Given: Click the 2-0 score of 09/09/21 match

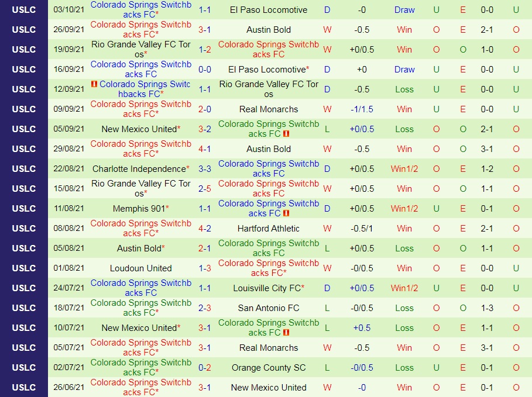Looking at the screenshot, I should click(205, 109).
